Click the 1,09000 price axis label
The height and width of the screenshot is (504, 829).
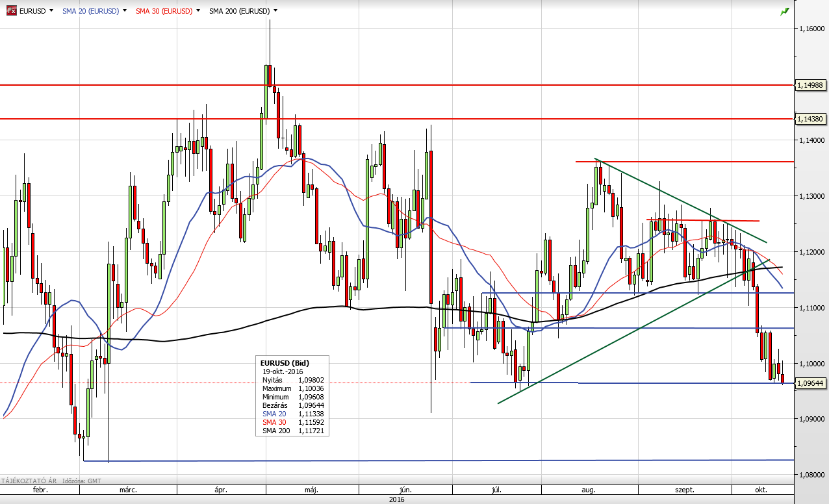coord(813,420)
